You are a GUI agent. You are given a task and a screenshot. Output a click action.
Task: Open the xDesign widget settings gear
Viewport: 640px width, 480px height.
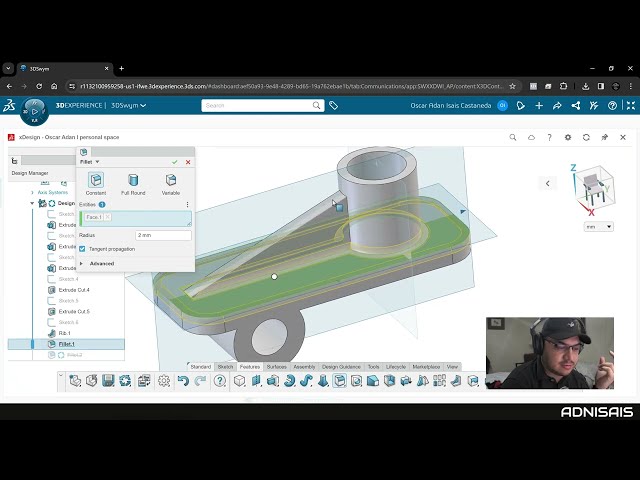(568, 138)
